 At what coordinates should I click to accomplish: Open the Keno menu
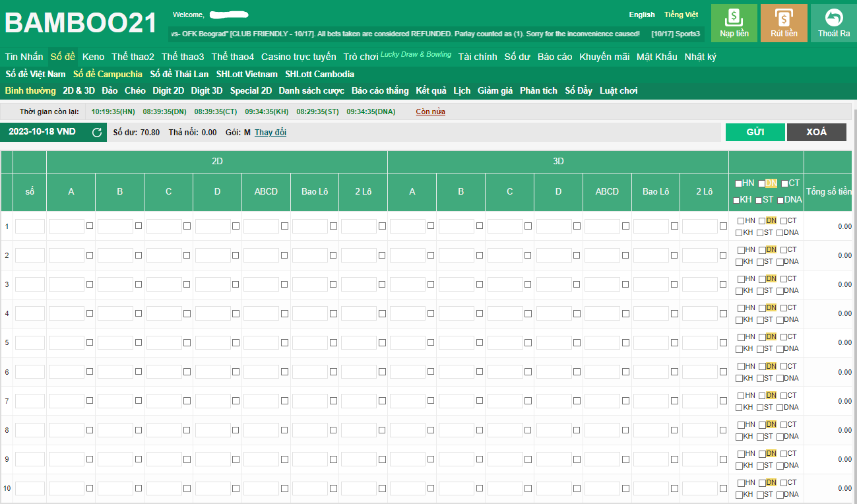pos(93,57)
